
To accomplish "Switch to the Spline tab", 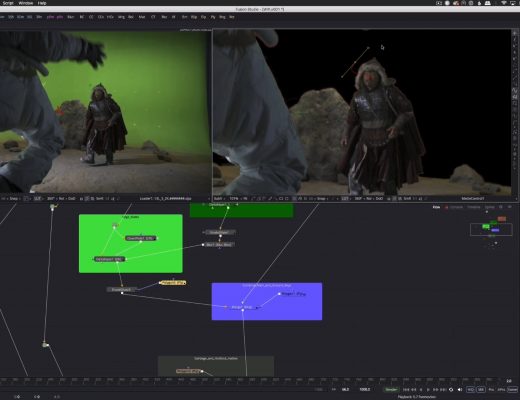I will click(490, 207).
